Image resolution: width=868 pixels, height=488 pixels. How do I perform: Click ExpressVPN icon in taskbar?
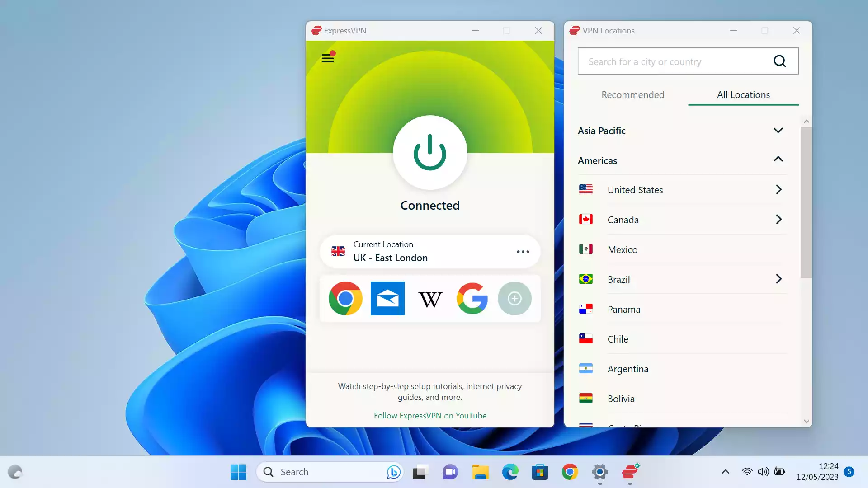point(630,472)
